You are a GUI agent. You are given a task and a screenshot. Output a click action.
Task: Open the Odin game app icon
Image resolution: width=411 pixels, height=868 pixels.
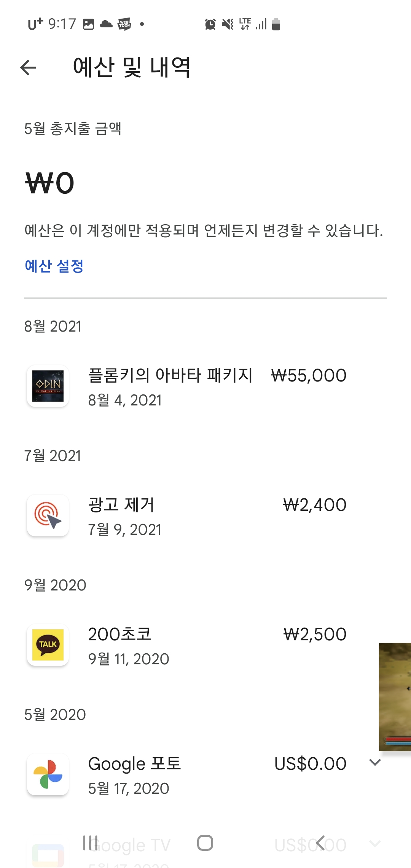[48, 386]
